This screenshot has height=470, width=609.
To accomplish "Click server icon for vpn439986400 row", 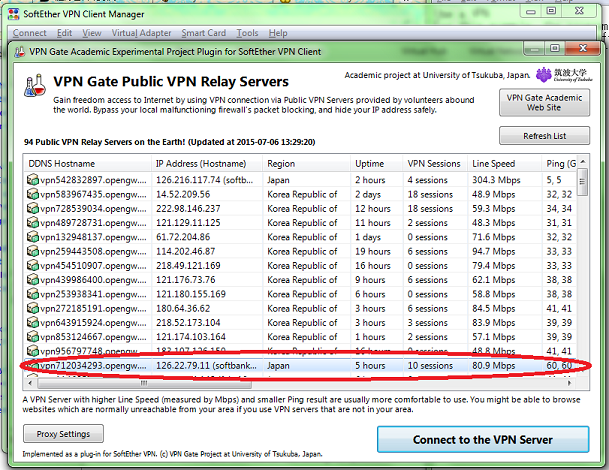I will point(33,280).
